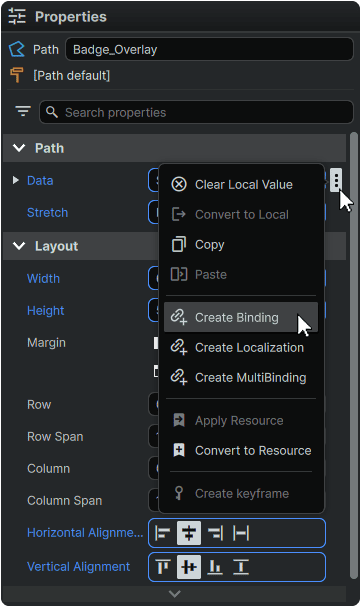Collapse the Path section
Image resolution: width=361 pixels, height=607 pixels.
point(19,148)
